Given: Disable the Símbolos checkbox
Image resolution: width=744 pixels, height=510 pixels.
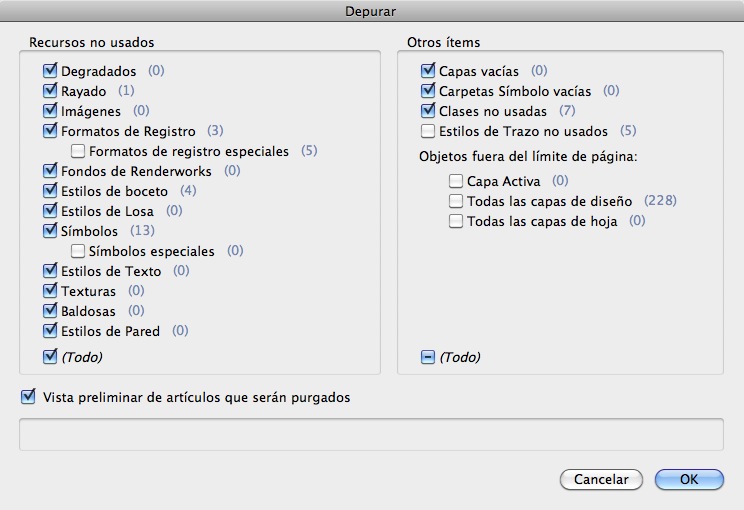Looking at the screenshot, I should point(50,231).
